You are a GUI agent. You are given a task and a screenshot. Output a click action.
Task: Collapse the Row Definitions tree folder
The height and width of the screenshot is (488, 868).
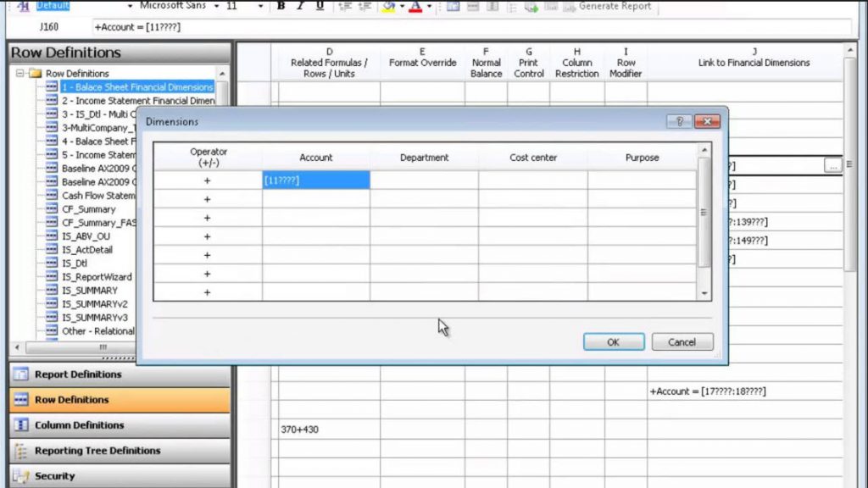click(19, 73)
